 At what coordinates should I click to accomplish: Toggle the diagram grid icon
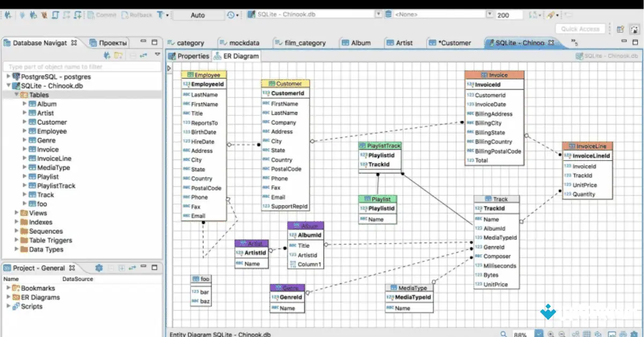(x=587, y=334)
